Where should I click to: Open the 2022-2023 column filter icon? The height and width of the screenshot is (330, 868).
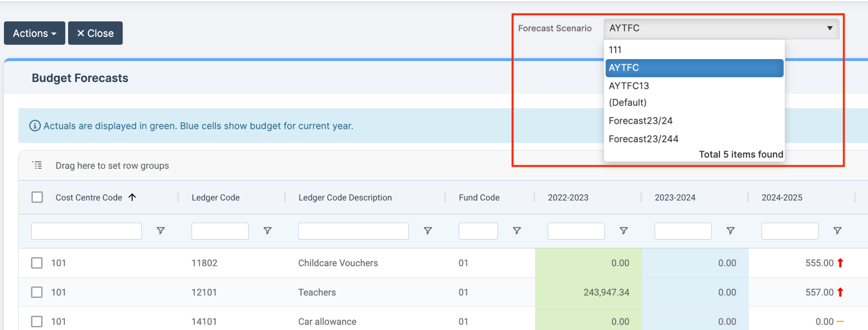coord(623,231)
